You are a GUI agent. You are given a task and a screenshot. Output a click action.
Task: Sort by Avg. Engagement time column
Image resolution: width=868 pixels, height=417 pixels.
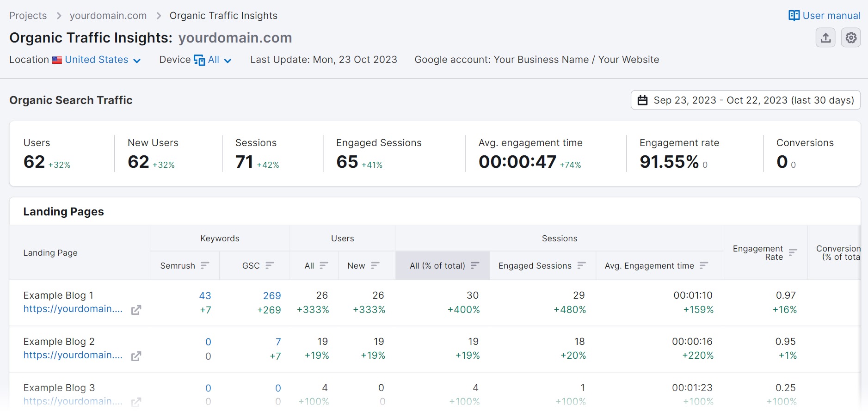(x=704, y=265)
